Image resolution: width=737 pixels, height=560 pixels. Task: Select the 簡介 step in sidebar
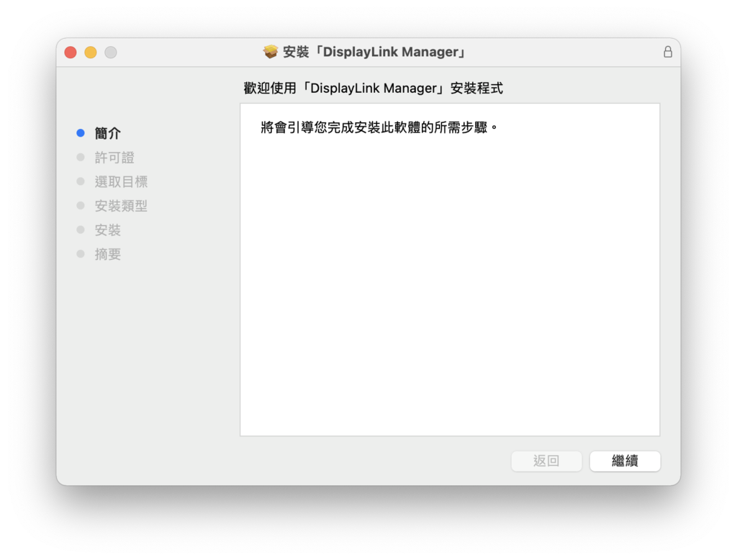[x=108, y=133]
